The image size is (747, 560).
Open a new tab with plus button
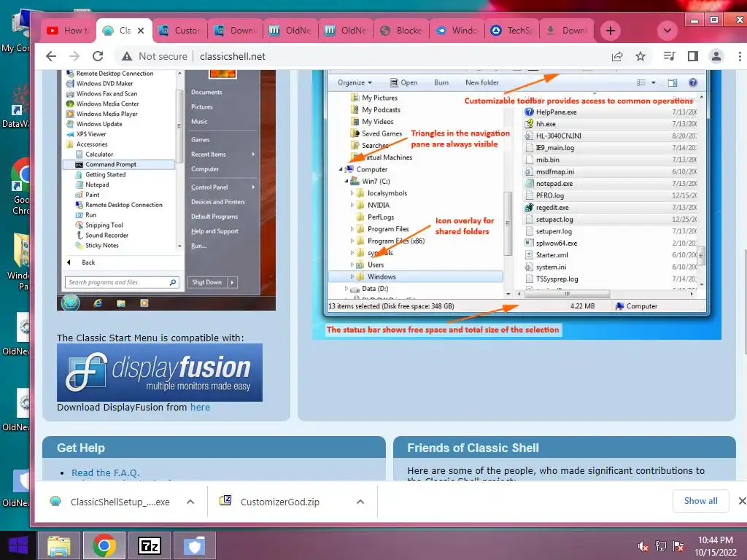click(x=611, y=31)
